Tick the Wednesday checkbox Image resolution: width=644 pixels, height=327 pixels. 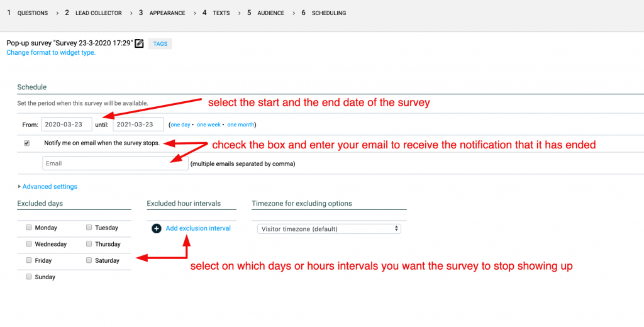tap(29, 244)
